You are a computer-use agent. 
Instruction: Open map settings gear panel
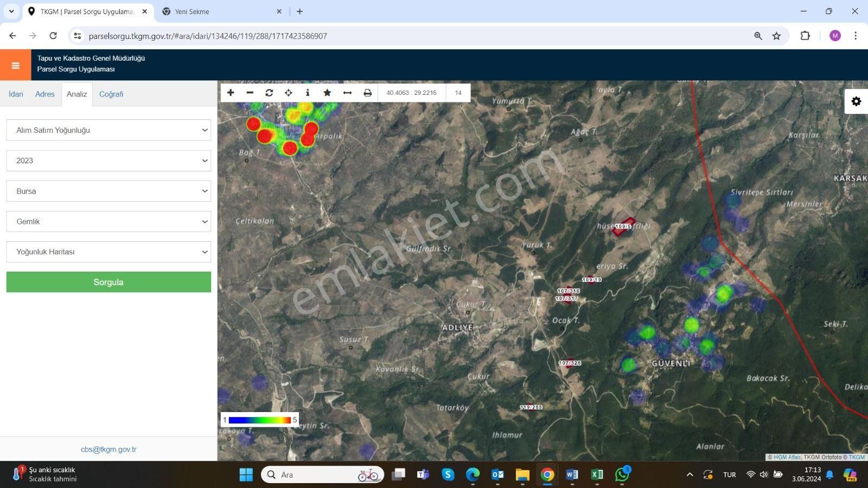point(856,101)
